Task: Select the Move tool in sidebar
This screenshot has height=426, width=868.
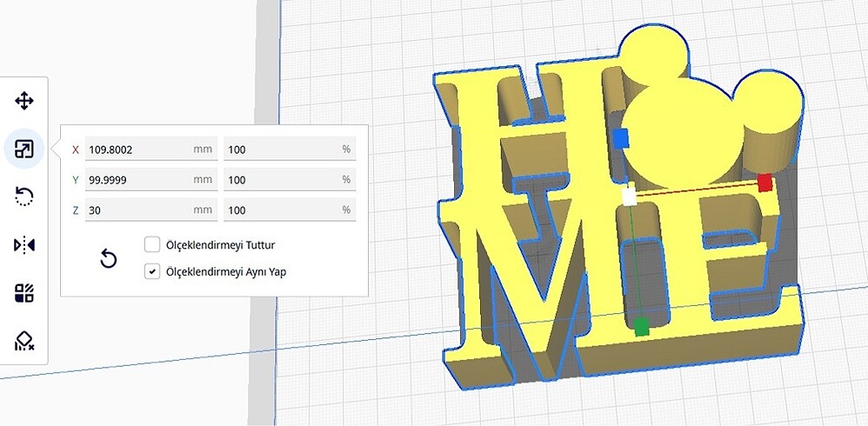Action: tap(23, 101)
